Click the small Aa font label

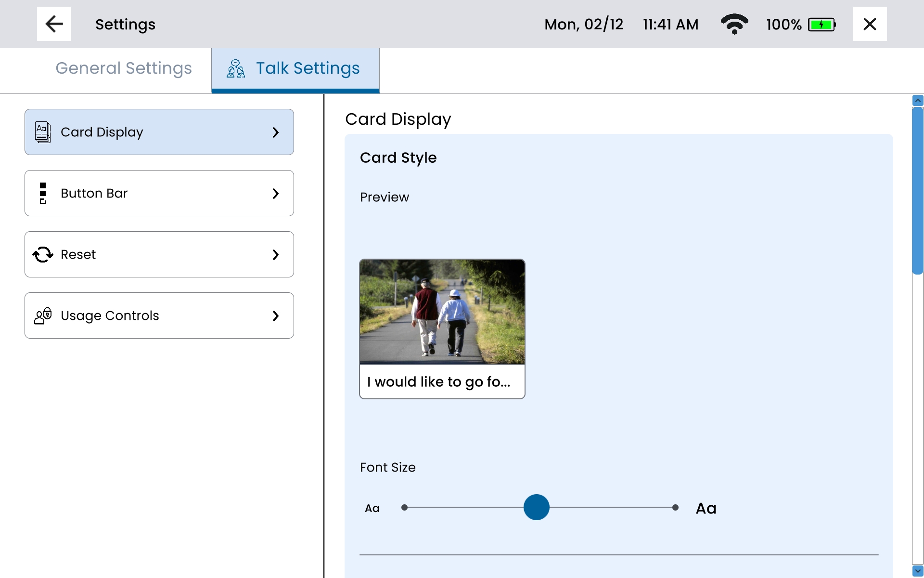[x=372, y=508]
